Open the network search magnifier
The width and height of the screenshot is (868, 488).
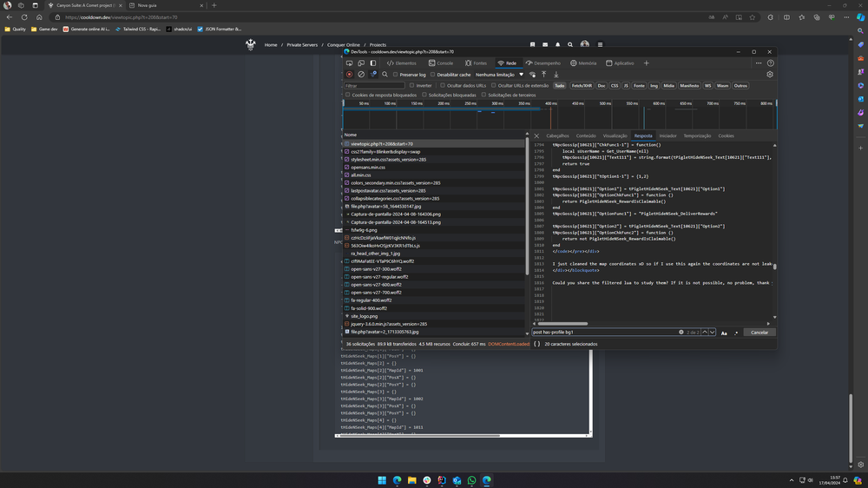[x=385, y=75]
